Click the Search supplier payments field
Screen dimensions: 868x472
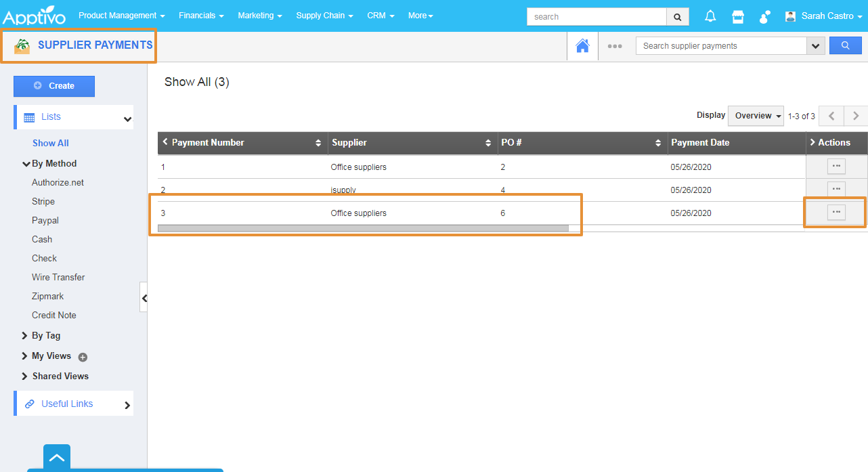click(x=721, y=46)
